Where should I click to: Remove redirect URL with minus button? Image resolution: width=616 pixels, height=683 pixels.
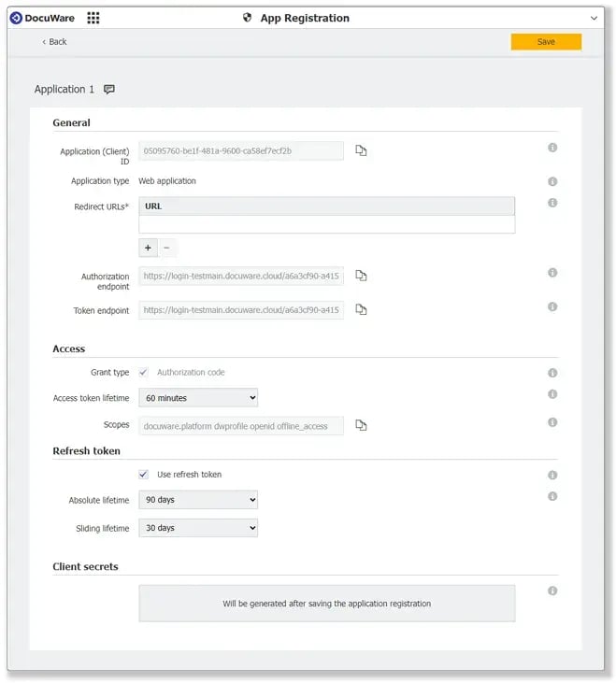click(166, 248)
